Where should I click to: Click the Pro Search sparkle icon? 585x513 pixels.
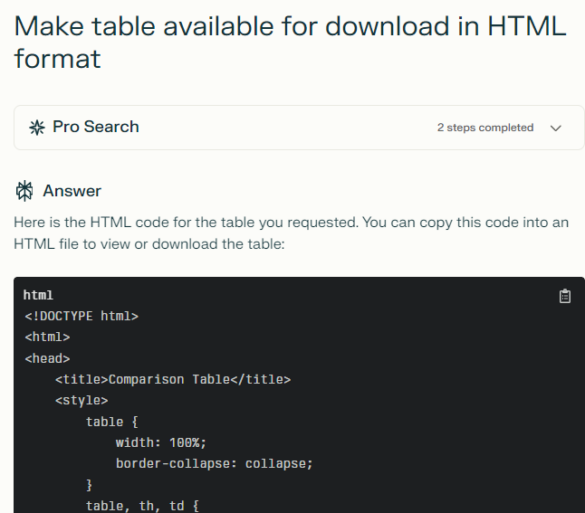[37, 127]
